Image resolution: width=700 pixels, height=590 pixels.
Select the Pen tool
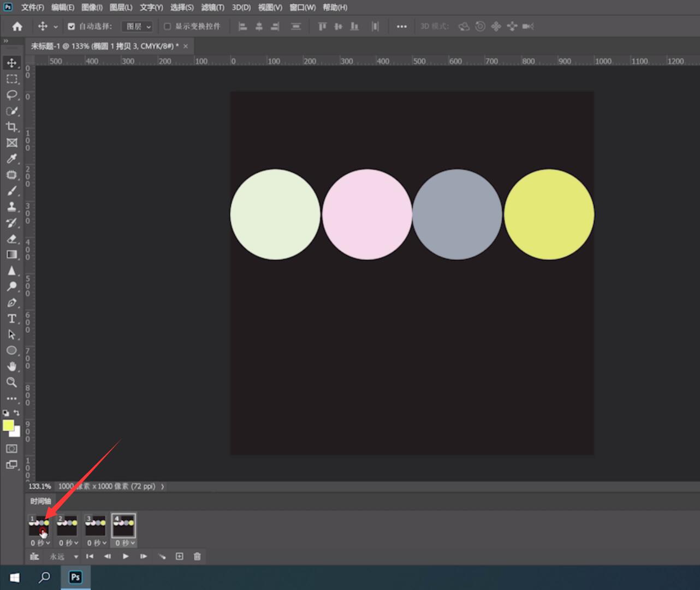click(x=11, y=303)
